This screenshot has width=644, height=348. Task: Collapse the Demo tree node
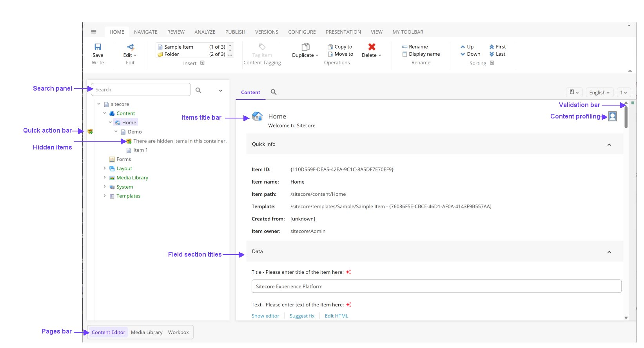coord(116,131)
